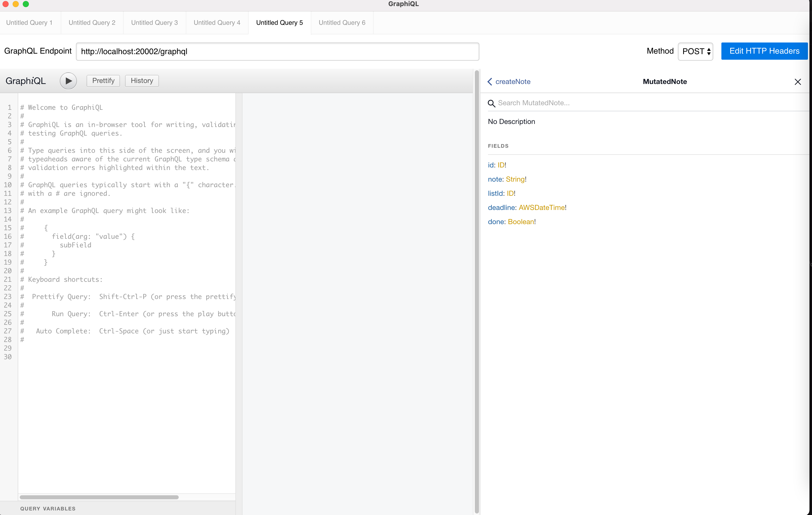This screenshot has height=515, width=812.
Task: Open the Boolean type link
Action: 521,222
